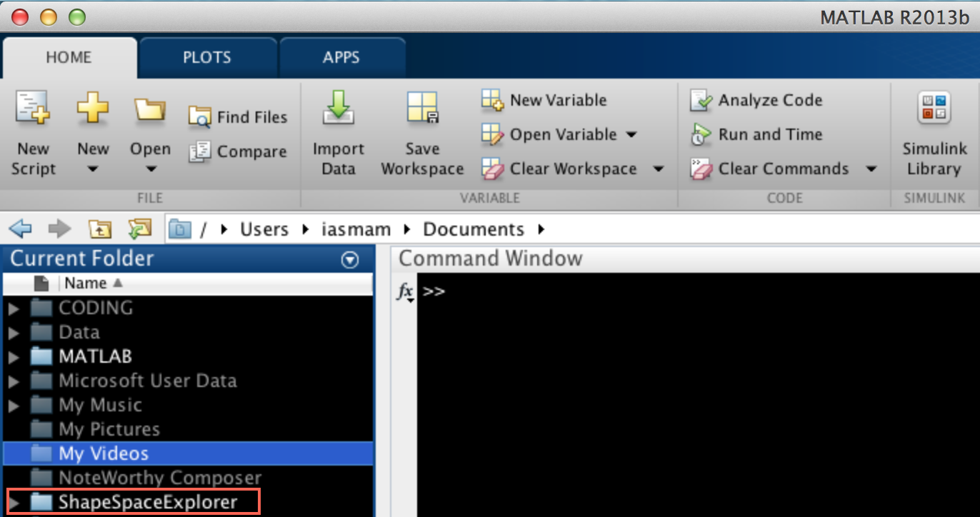
Task: Click iasmam in the address path
Action: click(x=356, y=229)
